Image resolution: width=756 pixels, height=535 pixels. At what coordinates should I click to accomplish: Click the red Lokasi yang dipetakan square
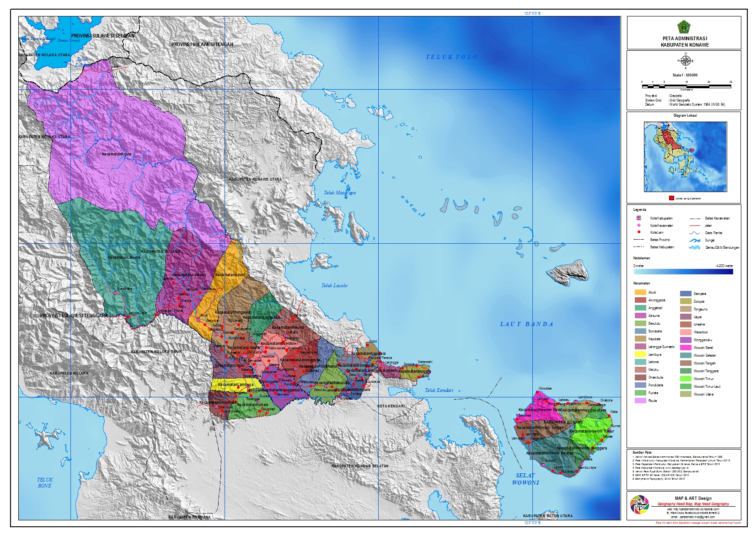pos(671,198)
